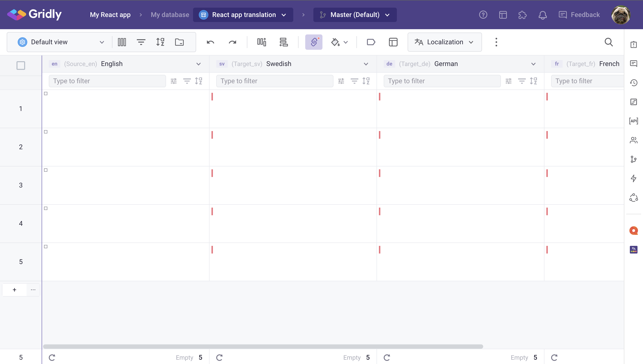
Task: Open the branches icon in right sidebar
Action: [633, 159]
